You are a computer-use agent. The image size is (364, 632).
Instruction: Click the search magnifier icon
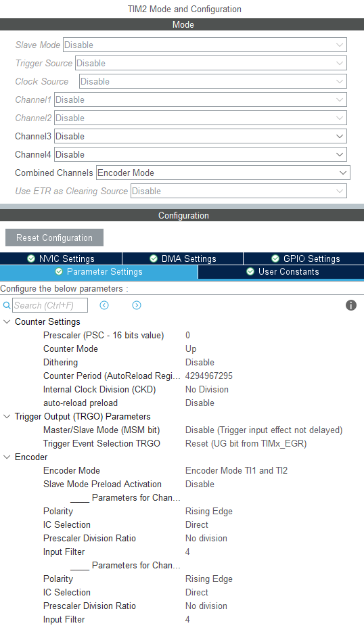[7, 306]
